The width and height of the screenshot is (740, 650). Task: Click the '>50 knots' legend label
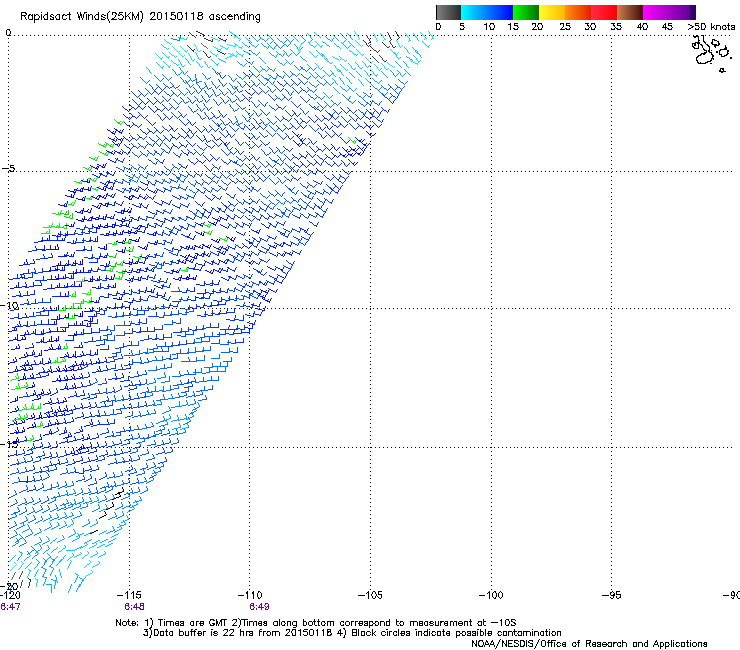coord(711,26)
